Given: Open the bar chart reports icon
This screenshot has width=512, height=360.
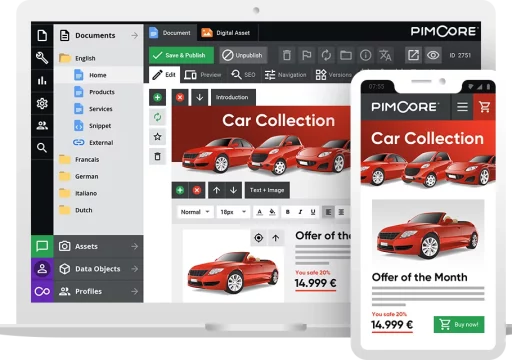Looking at the screenshot, I should point(42,80).
